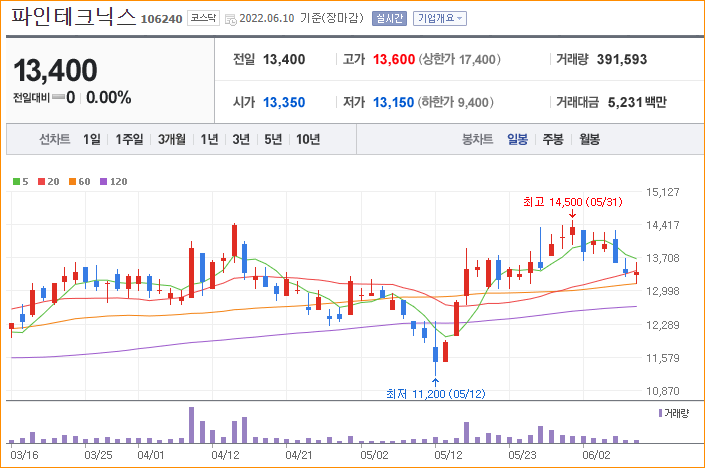Image resolution: width=705 pixels, height=468 pixels.
Task: Click the red 20-day moving average legend swatch
Action: [41, 182]
